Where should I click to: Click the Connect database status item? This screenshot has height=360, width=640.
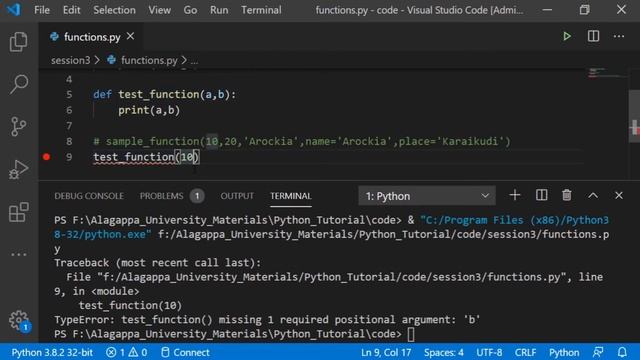pyautogui.click(x=185, y=352)
